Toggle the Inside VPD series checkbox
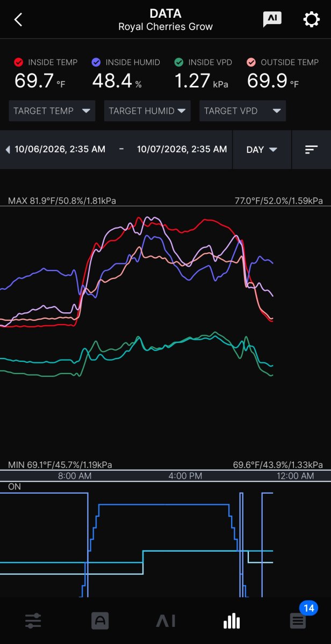 (179, 62)
